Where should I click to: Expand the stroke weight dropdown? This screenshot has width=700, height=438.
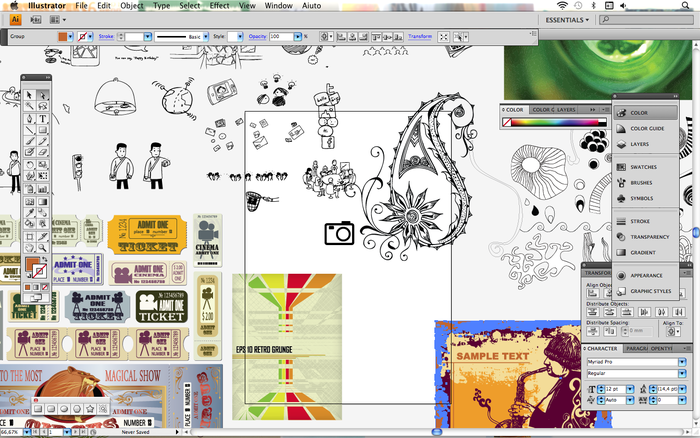(148, 37)
